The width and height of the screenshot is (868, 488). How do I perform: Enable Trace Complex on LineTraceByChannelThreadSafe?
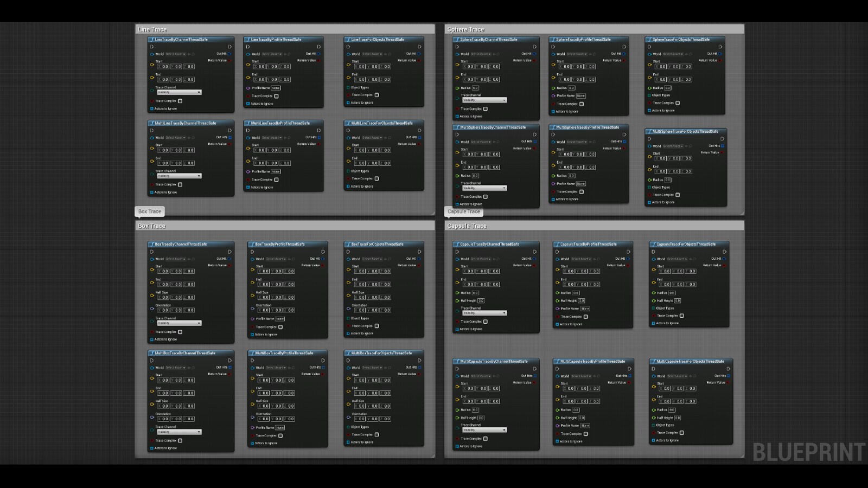[180, 101]
